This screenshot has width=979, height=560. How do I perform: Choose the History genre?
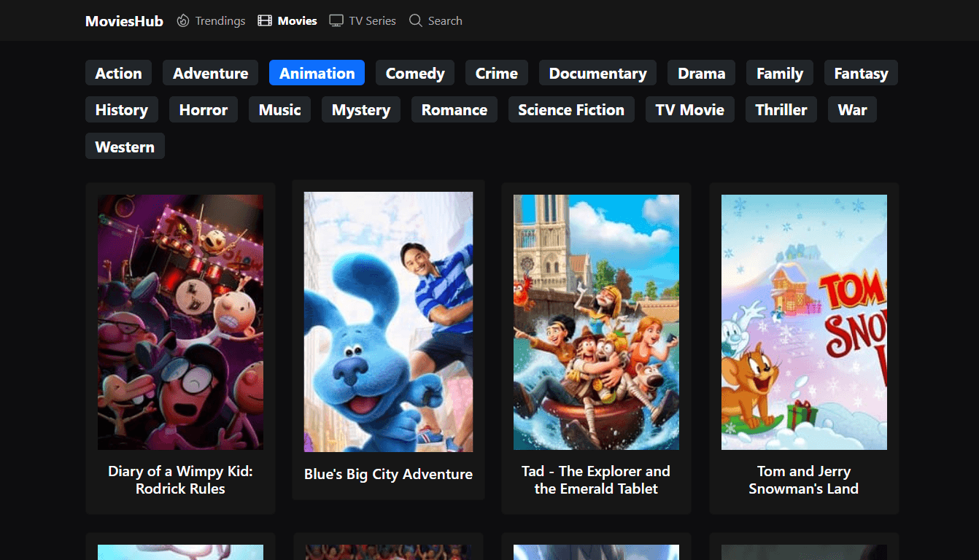point(122,109)
